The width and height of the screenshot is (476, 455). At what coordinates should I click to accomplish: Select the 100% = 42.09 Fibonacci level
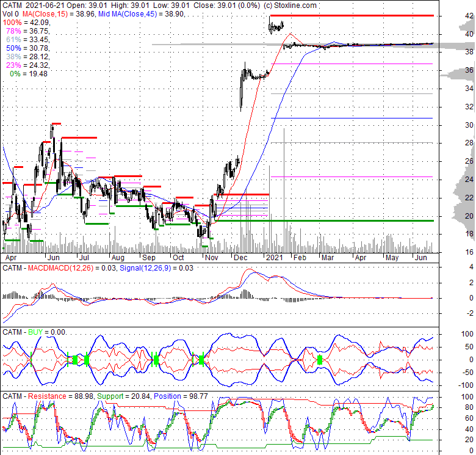click(x=26, y=23)
